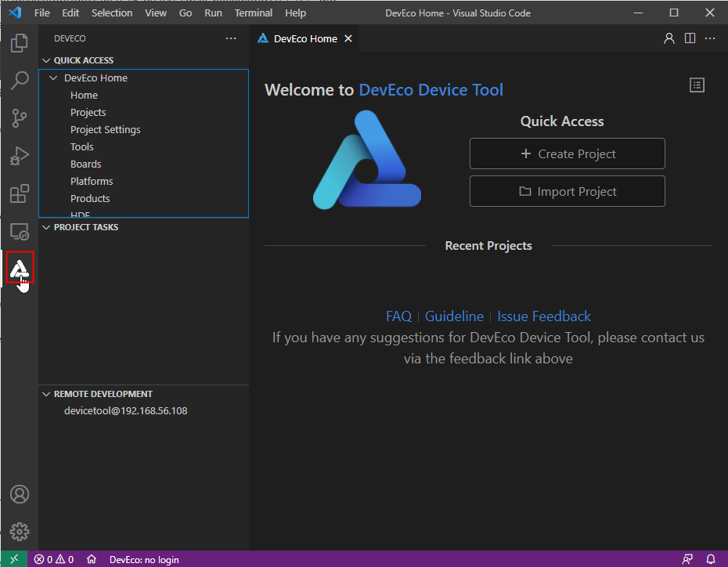
Task: Open the Extensions view
Action: [x=19, y=193]
